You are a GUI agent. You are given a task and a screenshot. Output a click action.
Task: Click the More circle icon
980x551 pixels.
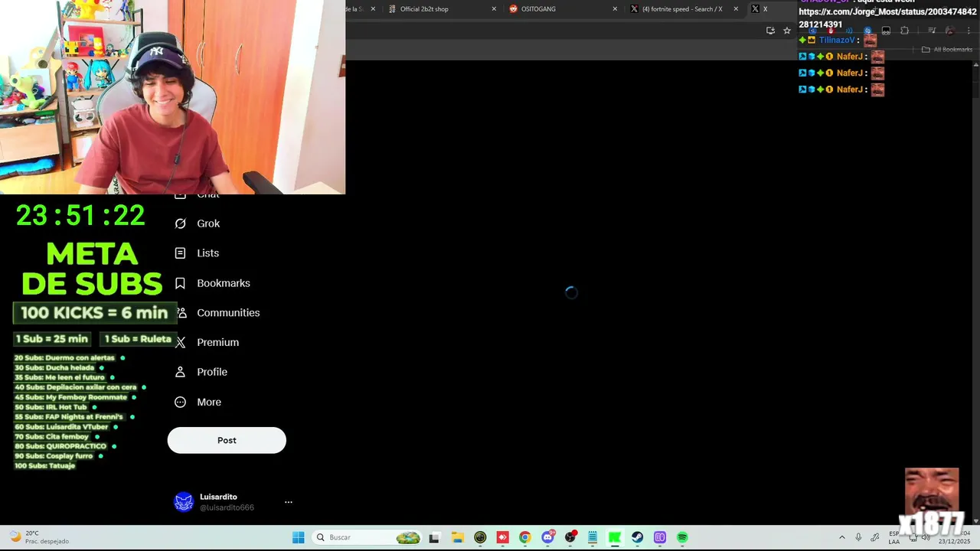(x=180, y=402)
